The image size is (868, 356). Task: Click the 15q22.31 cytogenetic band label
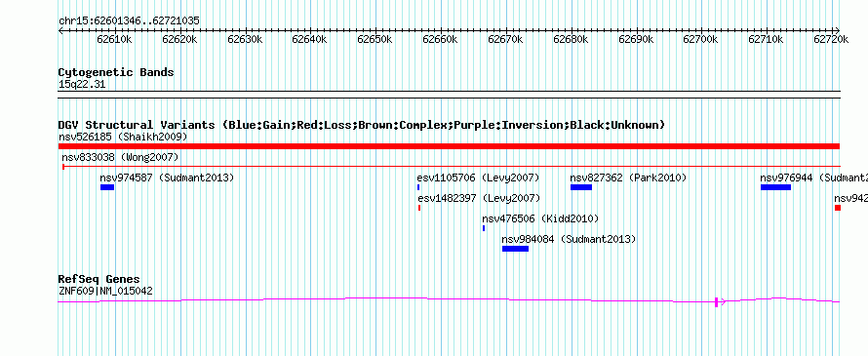(82, 85)
